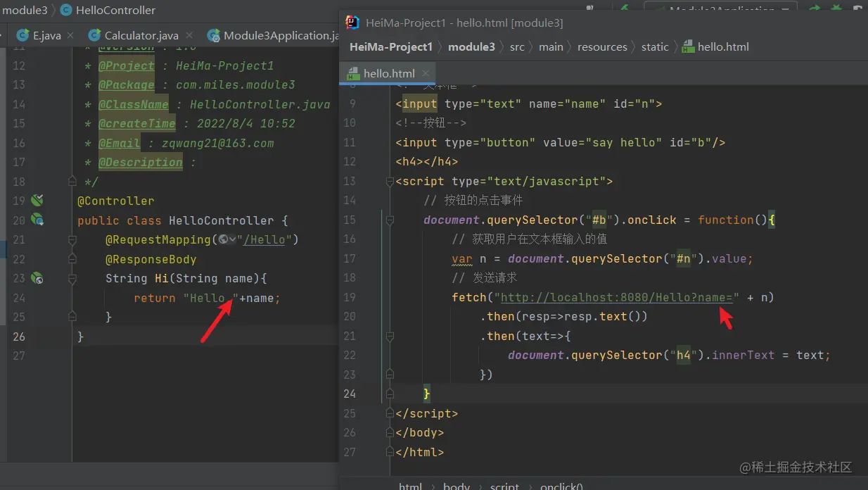868x490 pixels.
Task: Click the @RequestMapping annotation text
Action: [158, 239]
